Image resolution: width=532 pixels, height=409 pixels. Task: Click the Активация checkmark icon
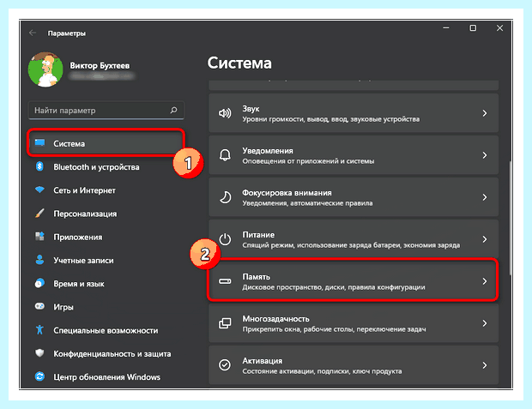click(225, 365)
